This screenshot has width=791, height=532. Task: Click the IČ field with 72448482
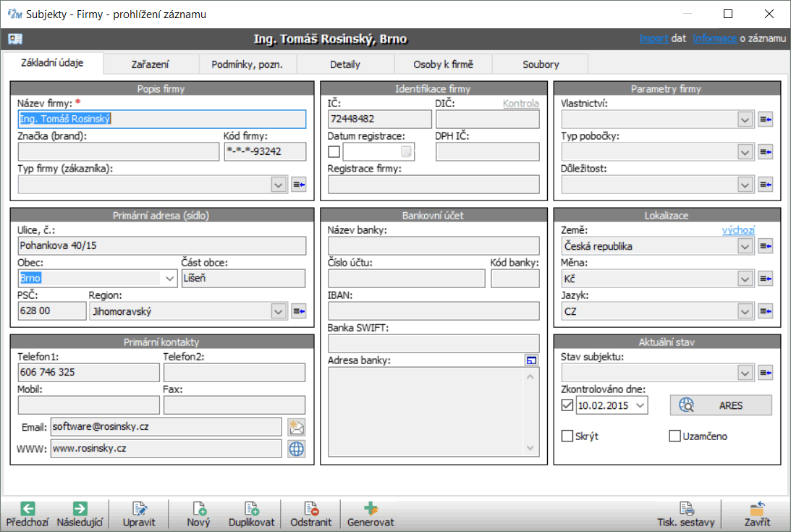click(380, 119)
